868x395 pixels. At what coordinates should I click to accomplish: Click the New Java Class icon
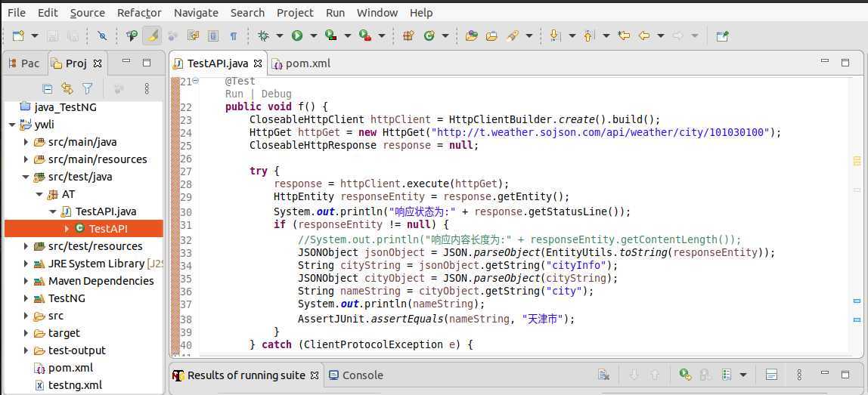pos(429,36)
